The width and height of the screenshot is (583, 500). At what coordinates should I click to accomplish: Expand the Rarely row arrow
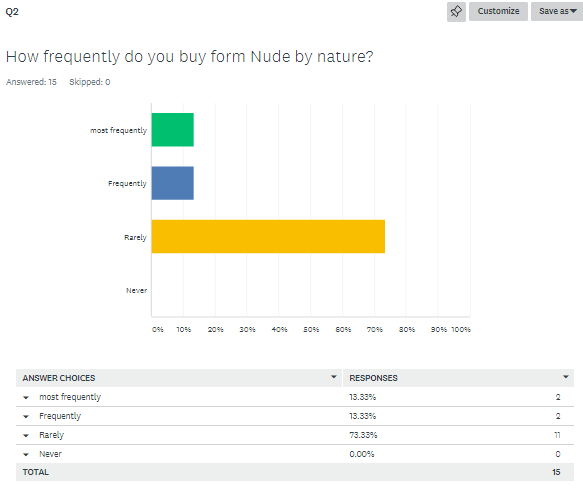26,435
